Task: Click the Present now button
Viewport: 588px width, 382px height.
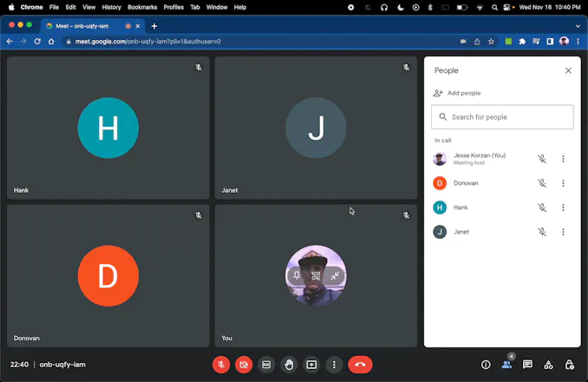Action: (x=311, y=365)
